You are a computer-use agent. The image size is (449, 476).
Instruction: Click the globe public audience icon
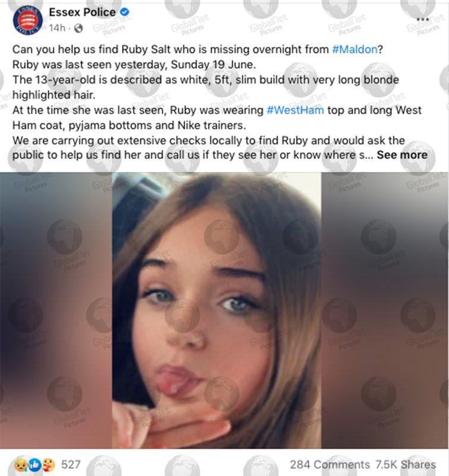[x=79, y=28]
